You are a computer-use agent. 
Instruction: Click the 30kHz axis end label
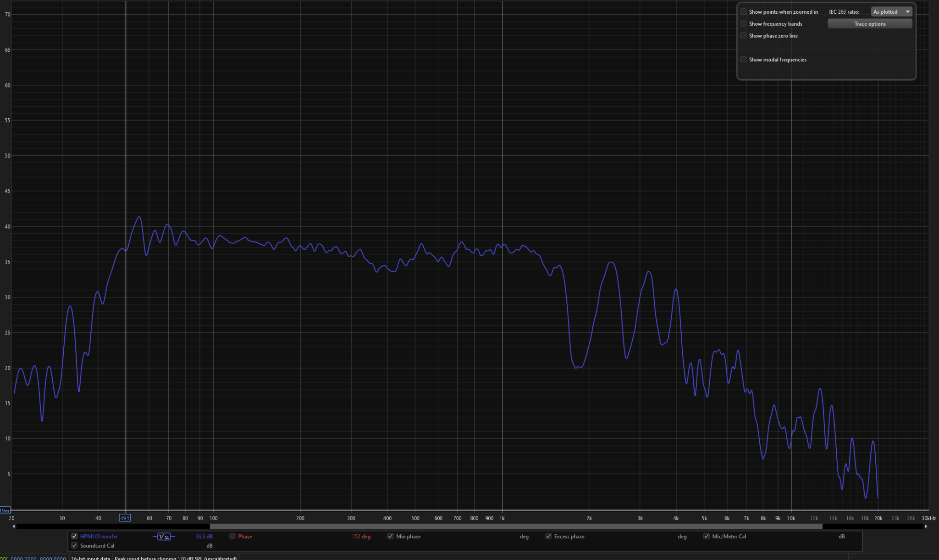click(928, 518)
